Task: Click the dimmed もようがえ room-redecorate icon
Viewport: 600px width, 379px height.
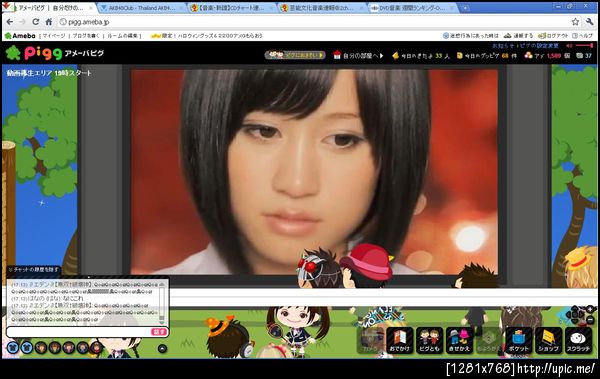Action: (489, 340)
